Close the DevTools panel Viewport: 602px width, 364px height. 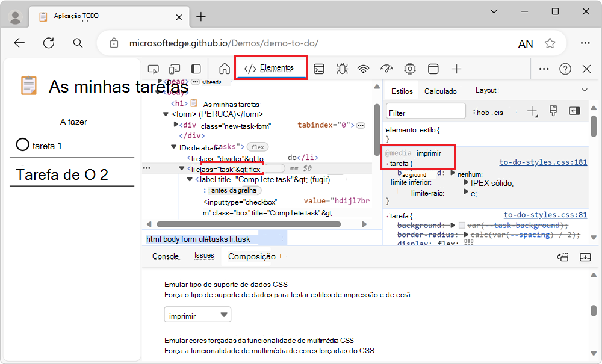point(586,69)
